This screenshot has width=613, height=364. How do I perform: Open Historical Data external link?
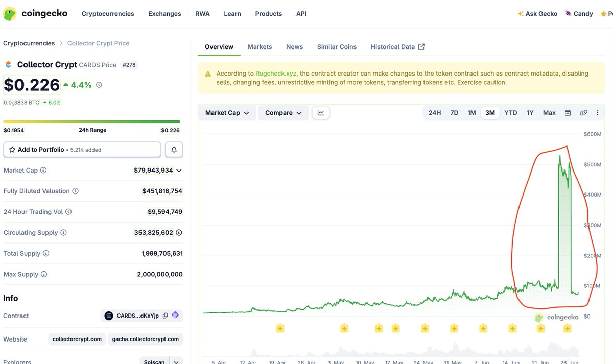397,47
